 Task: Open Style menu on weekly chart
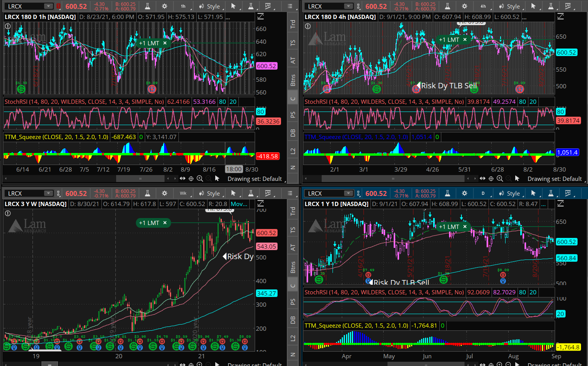[x=209, y=193]
